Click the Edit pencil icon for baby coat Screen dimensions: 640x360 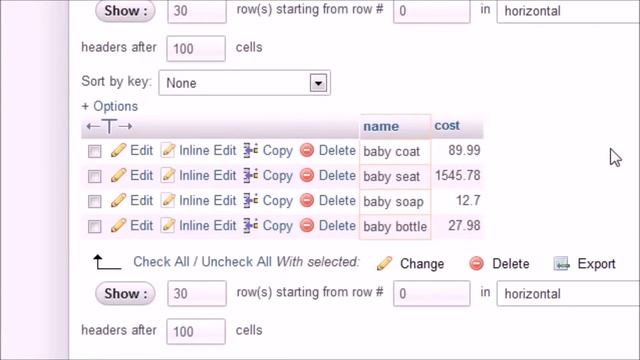point(118,151)
